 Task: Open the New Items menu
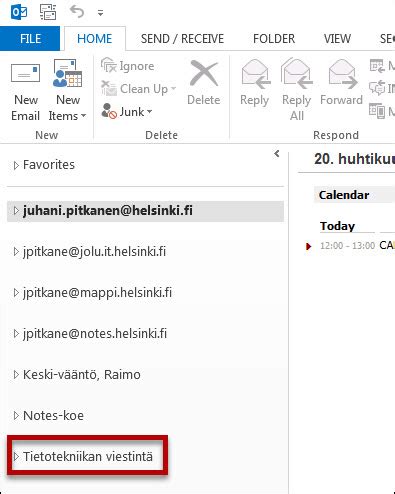click(68, 90)
